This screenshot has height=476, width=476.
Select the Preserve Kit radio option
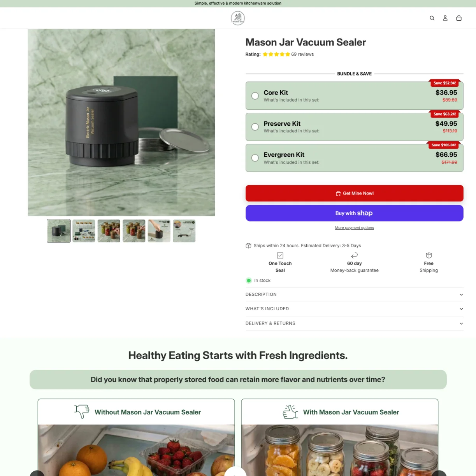[x=255, y=127]
